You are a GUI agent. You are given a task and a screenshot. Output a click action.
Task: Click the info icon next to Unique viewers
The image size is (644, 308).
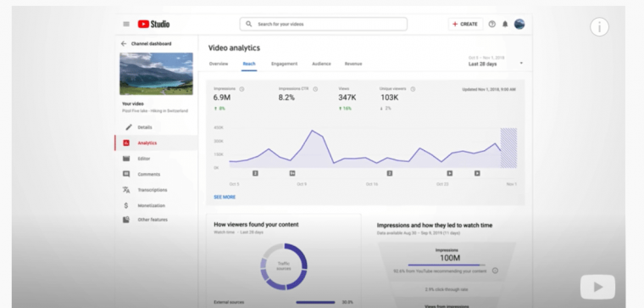[413, 89]
